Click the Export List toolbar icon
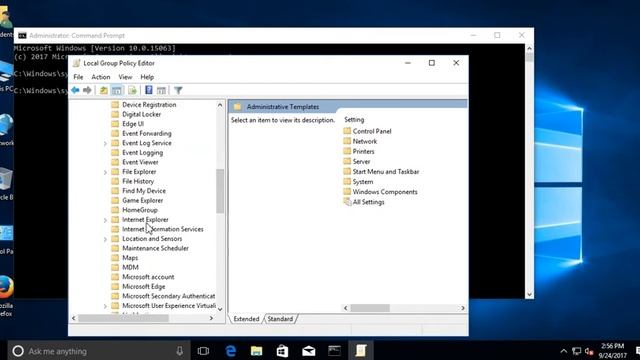 [x=132, y=90]
